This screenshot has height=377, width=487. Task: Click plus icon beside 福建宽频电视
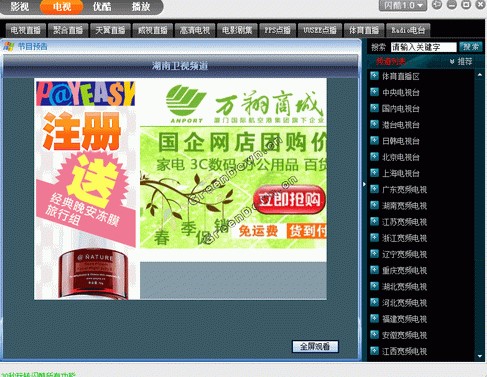374,318
